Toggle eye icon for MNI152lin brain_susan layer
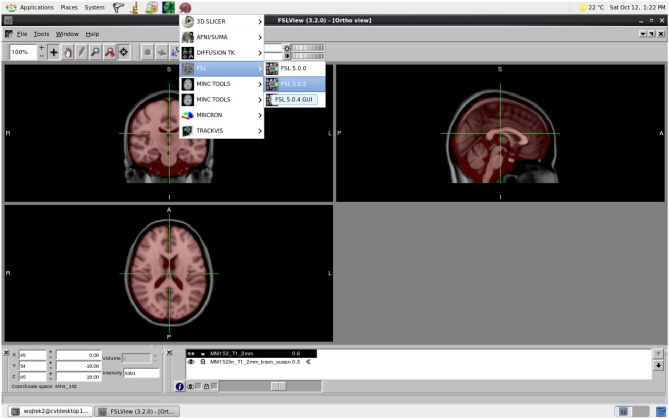Screen dimensions: 669x419 pos(190,361)
